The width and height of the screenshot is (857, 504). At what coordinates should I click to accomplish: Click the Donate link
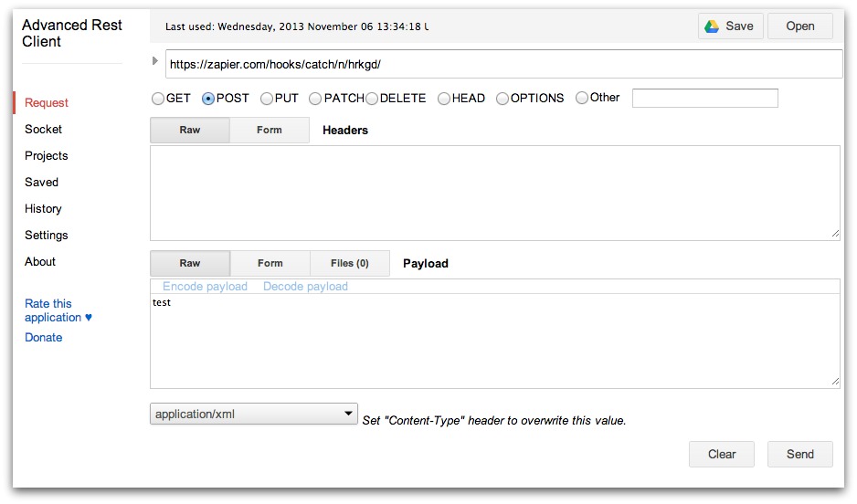click(x=44, y=338)
